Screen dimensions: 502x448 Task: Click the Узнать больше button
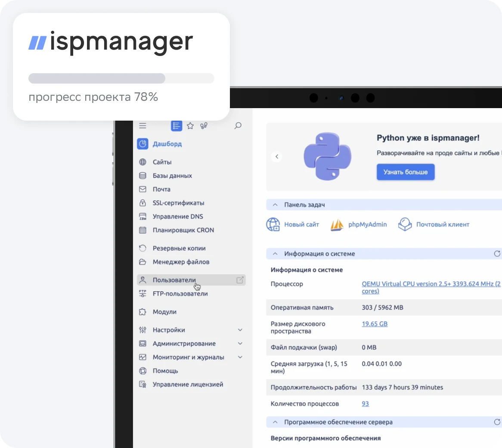405,172
